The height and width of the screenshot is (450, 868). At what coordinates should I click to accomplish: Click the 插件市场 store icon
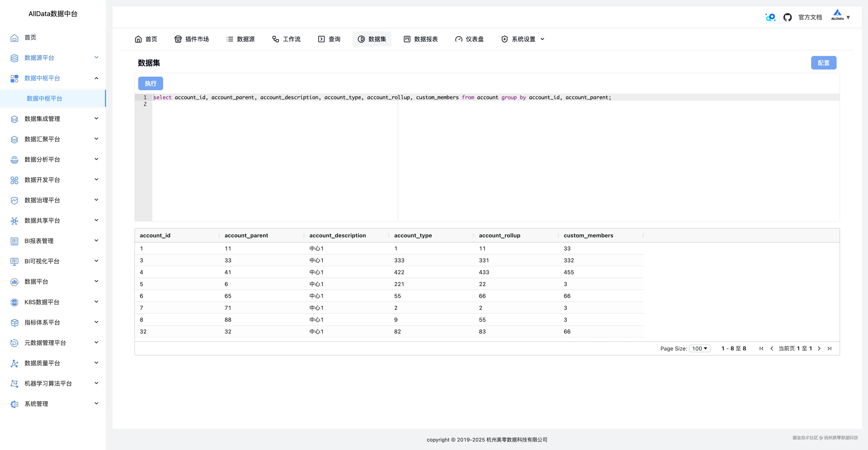pos(178,39)
